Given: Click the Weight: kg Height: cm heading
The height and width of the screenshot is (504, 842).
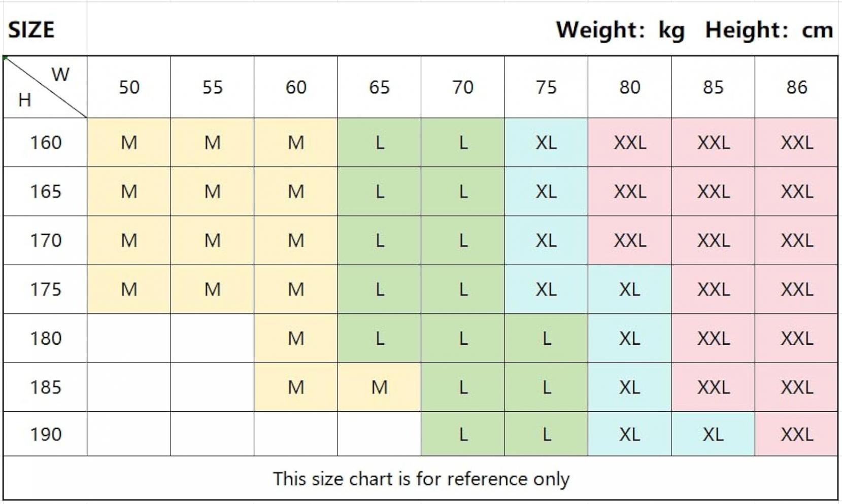Looking at the screenshot, I should (694, 30).
